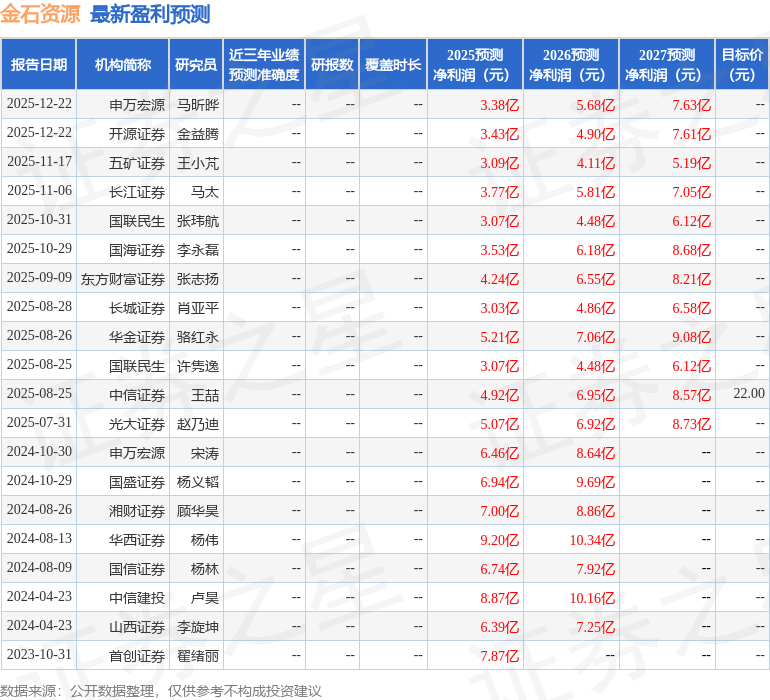Click 东方财富证券 institution name

tap(123, 279)
